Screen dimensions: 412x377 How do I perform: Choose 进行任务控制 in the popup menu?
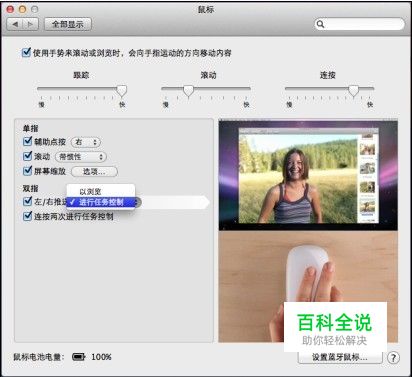(101, 202)
